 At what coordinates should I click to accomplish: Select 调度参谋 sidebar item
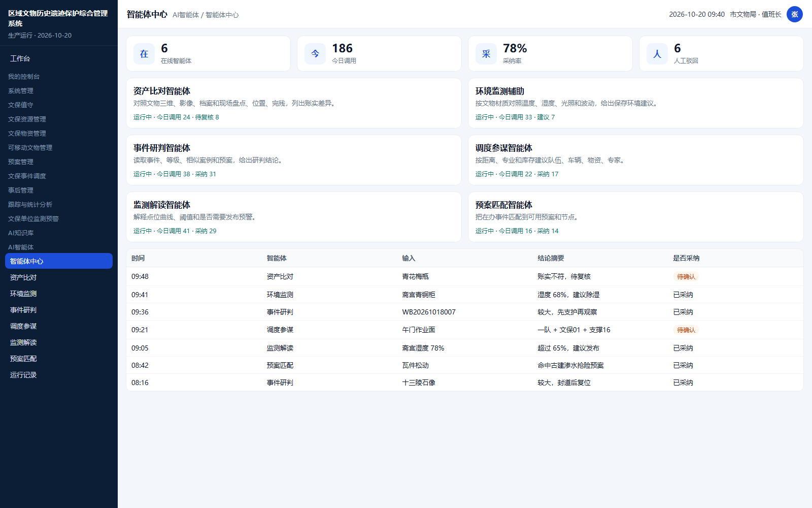[x=59, y=326]
